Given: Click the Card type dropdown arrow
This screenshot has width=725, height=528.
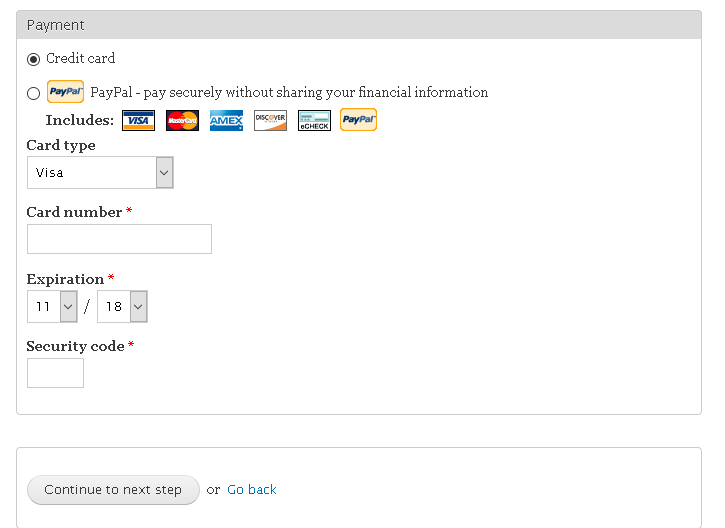Looking at the screenshot, I should tap(164, 172).
